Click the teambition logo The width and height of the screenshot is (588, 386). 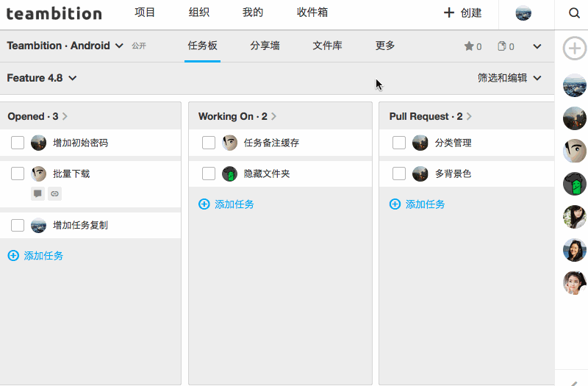54,13
